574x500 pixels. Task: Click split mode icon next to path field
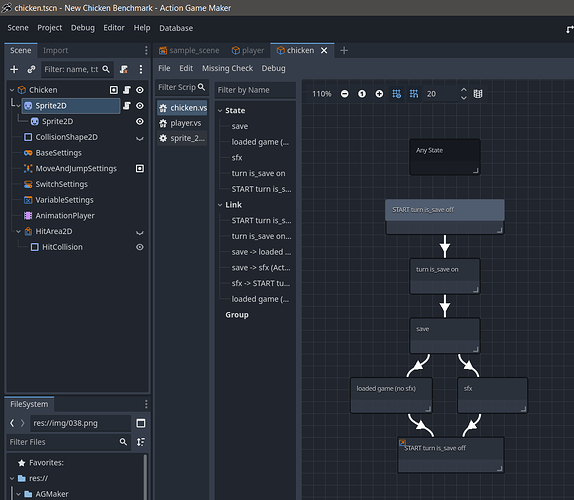click(141, 423)
